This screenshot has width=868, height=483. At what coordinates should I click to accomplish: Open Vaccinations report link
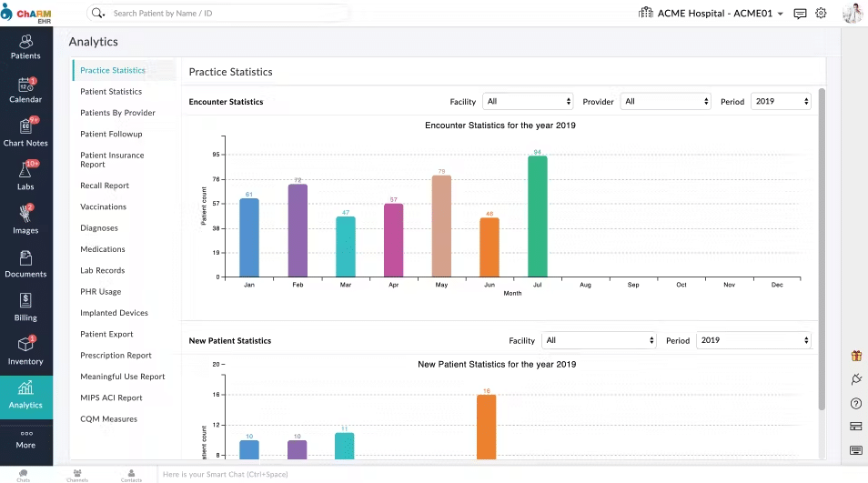click(x=104, y=206)
